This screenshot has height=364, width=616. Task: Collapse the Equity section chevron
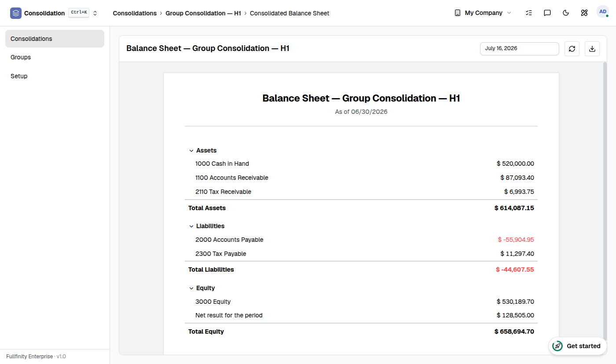pyautogui.click(x=191, y=288)
